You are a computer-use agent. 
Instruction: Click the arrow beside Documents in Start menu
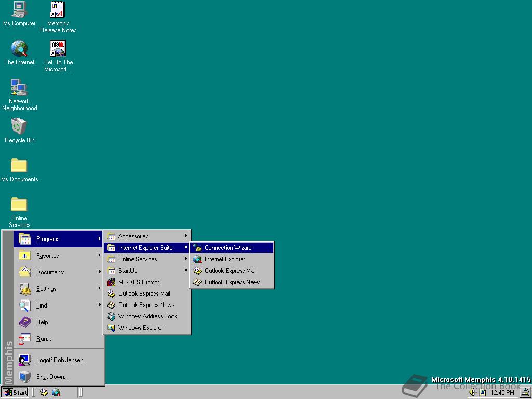(99, 271)
